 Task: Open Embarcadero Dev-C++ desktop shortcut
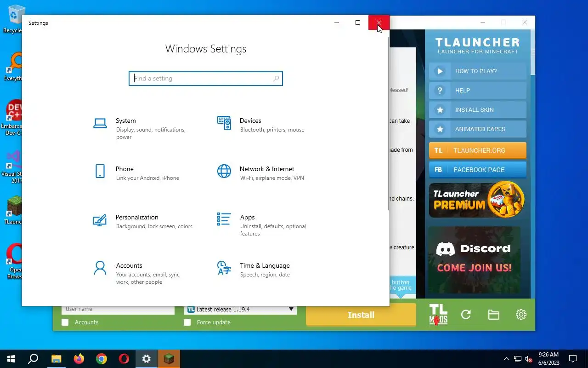[x=13, y=117]
